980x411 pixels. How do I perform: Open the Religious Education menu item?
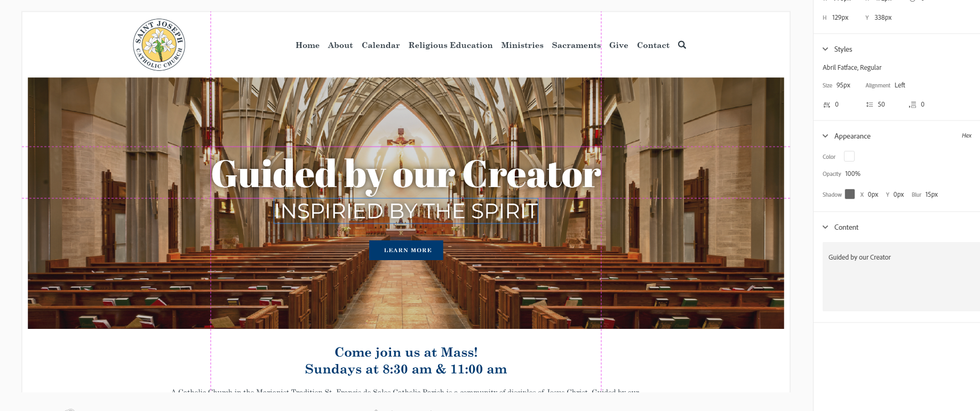450,45
